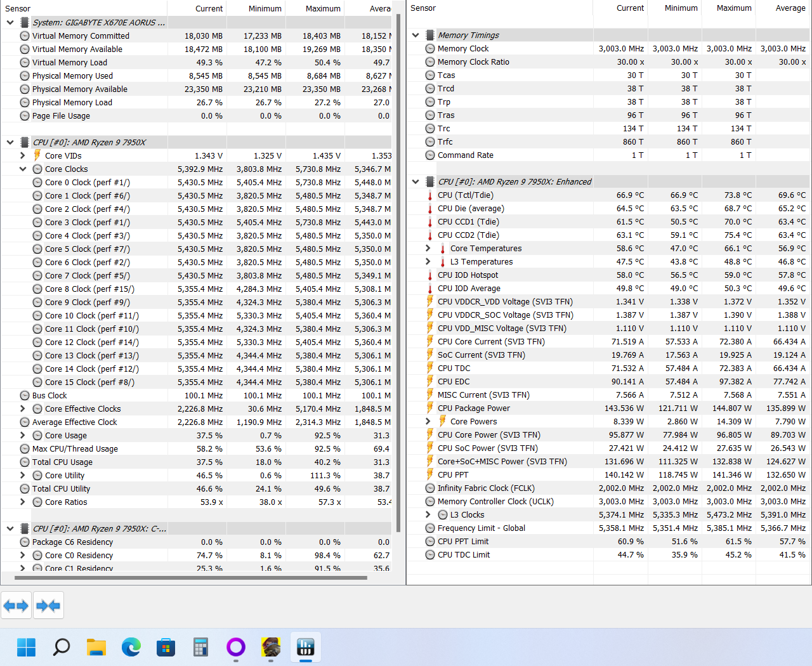Select the Physical Memory Used row
812x666 pixels.
pos(196,76)
